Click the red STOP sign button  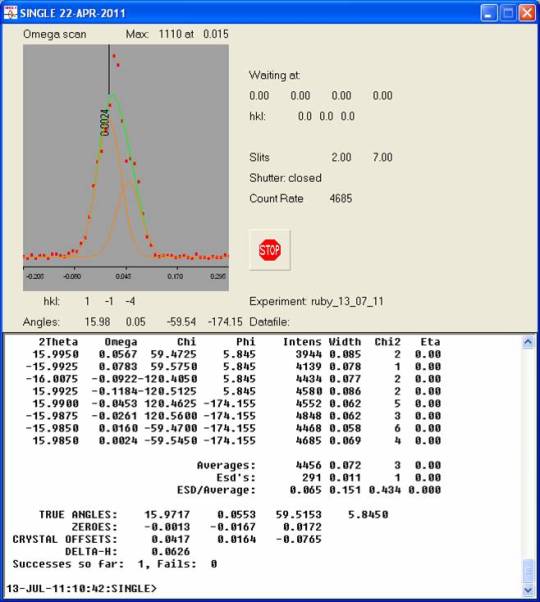269,250
